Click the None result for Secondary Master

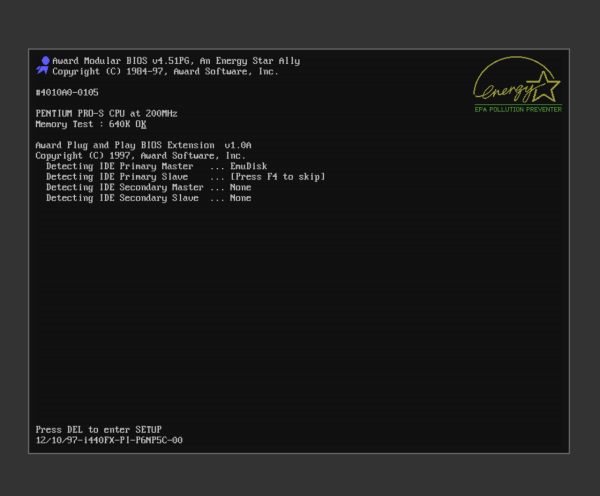[x=240, y=187]
